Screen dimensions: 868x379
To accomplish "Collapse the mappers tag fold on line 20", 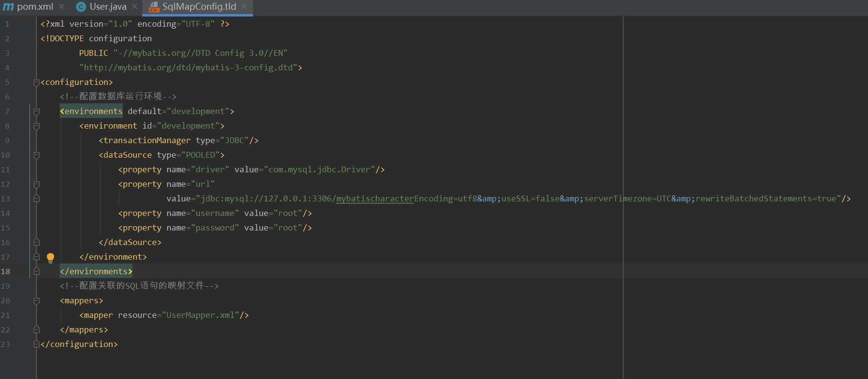I will (36, 301).
